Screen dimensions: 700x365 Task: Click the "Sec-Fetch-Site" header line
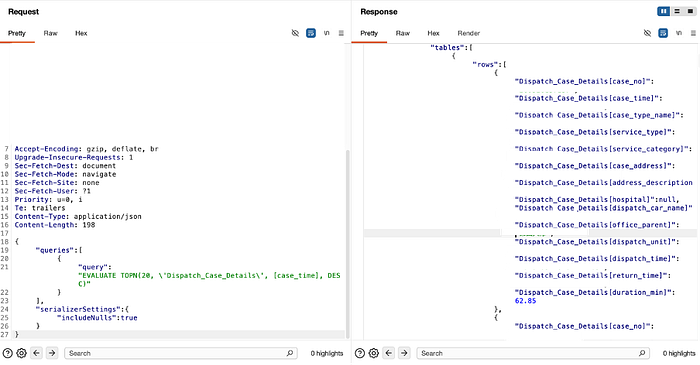pos(57,183)
